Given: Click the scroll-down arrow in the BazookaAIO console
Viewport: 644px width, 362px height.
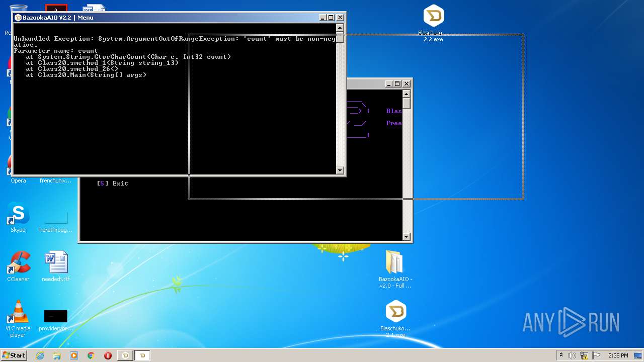Looking at the screenshot, I should [x=340, y=170].
